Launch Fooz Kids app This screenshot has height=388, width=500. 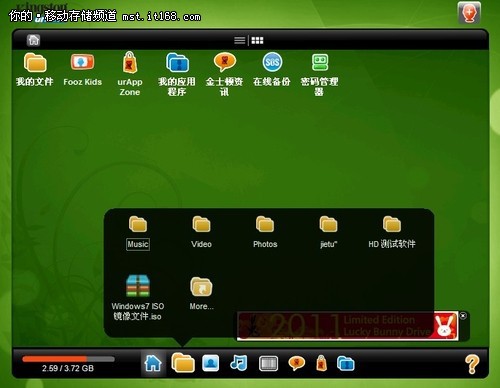coord(82,62)
